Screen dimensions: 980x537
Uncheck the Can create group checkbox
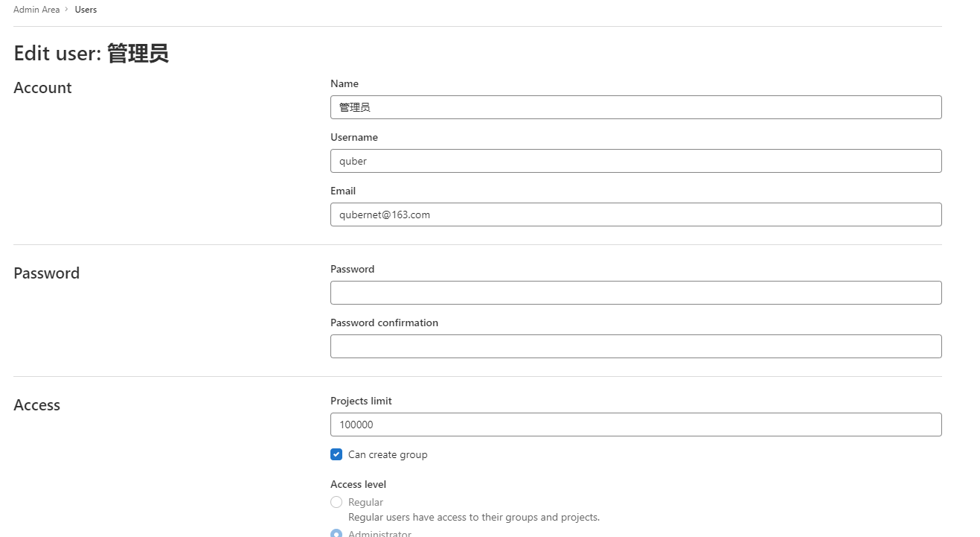pos(336,454)
